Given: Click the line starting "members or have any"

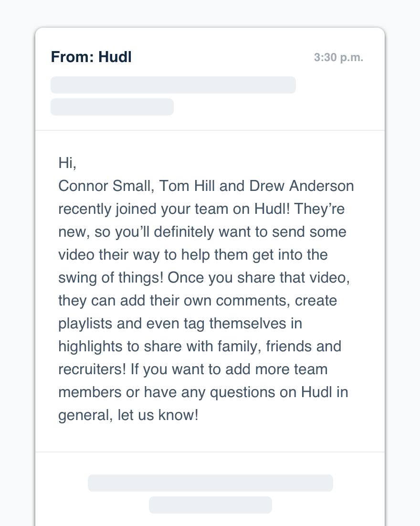Looking at the screenshot, I should coord(203,392).
